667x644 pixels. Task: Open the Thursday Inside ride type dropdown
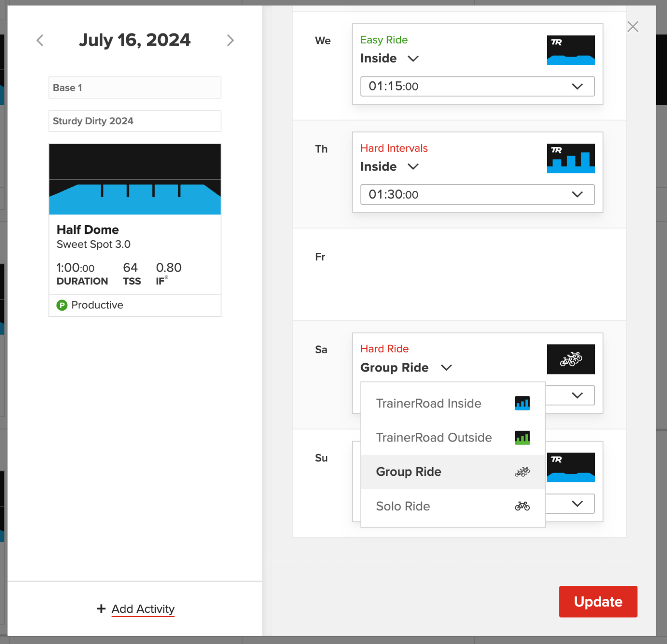[390, 166]
